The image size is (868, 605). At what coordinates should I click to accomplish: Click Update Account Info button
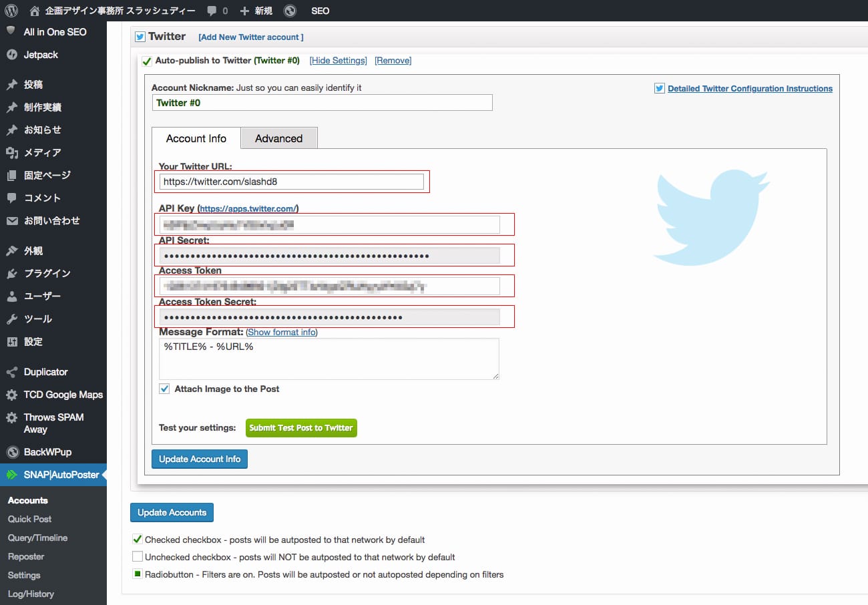pos(200,459)
